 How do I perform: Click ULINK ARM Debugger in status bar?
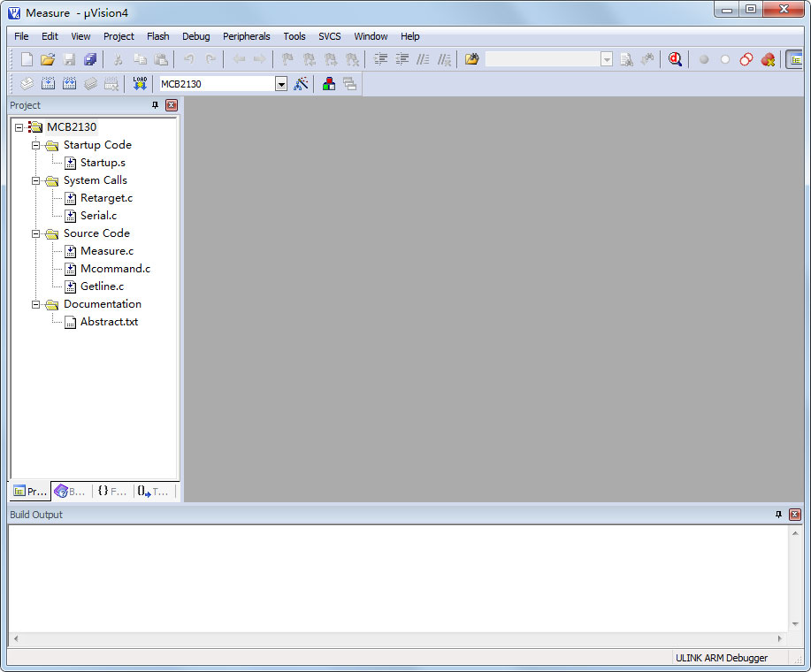722,658
